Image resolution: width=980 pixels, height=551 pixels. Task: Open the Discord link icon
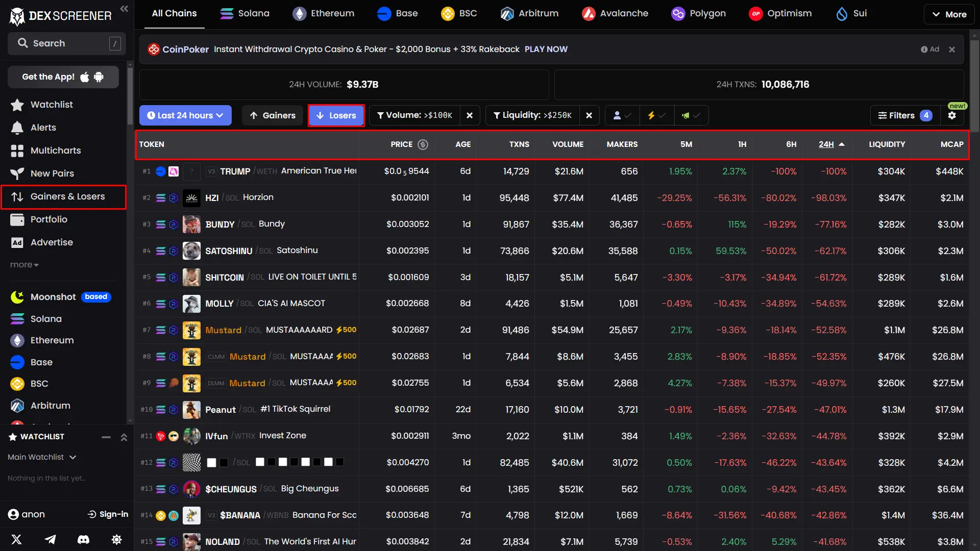[x=83, y=539]
